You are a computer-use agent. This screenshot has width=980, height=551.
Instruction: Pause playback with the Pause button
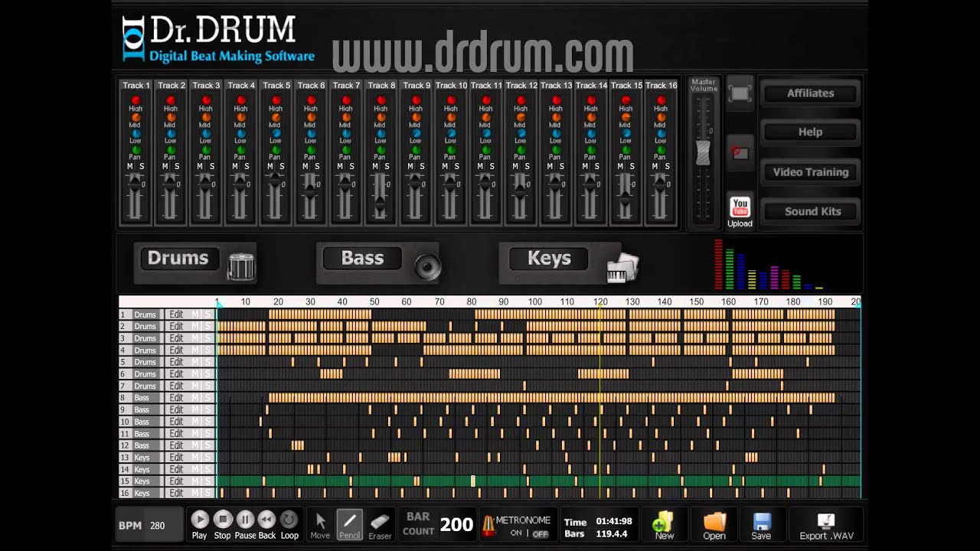click(x=245, y=520)
